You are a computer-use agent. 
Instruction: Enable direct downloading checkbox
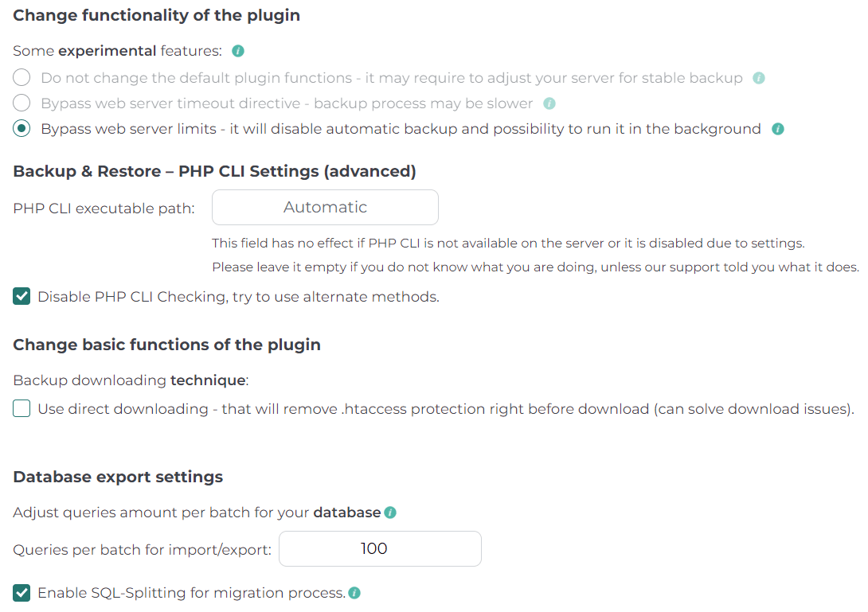pos(22,409)
